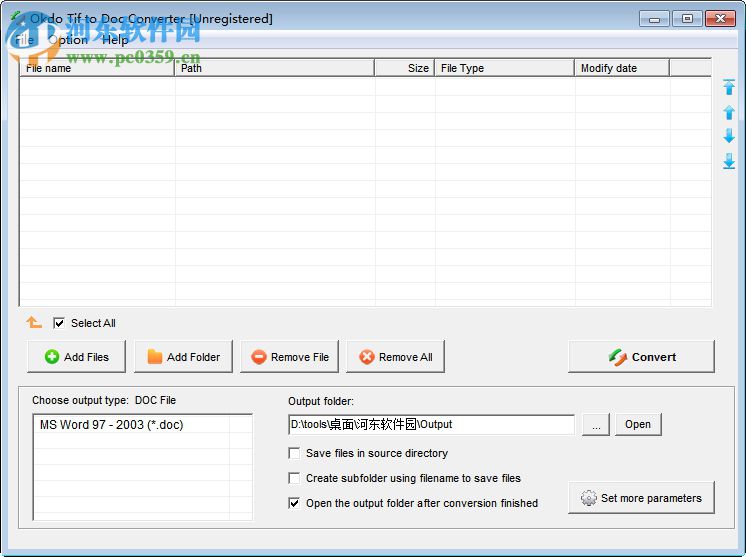
Task: Click the Remove File button
Action: [x=290, y=357]
